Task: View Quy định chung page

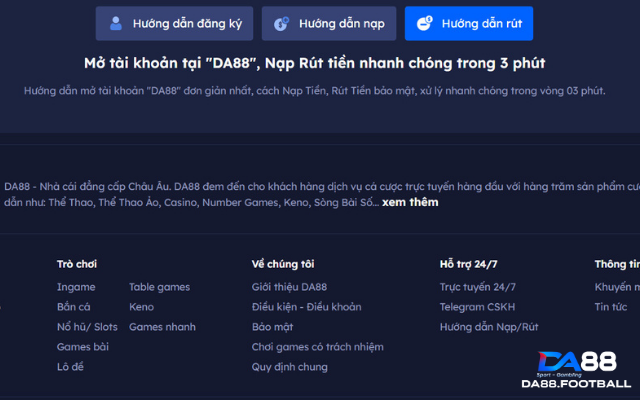Action: pyautogui.click(x=289, y=367)
